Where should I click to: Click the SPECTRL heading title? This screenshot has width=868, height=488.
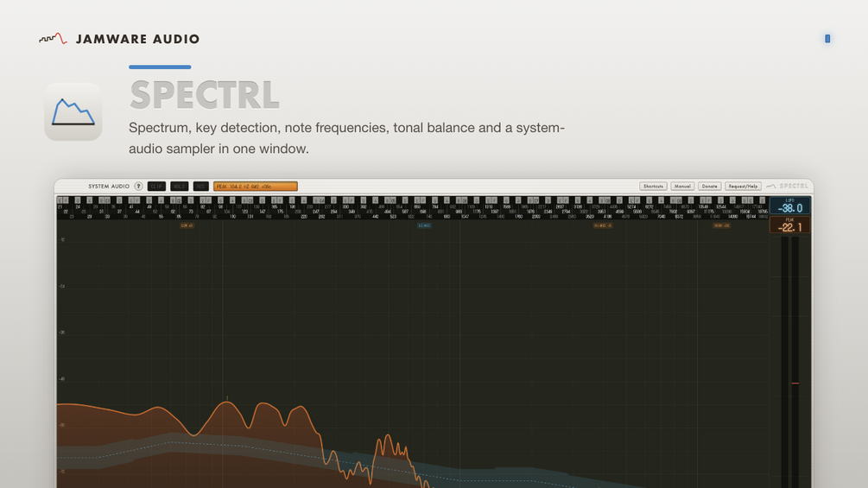point(205,95)
